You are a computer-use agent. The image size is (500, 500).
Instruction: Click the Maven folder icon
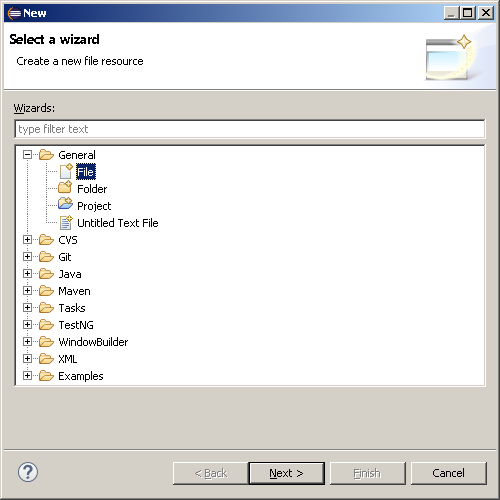(46, 291)
